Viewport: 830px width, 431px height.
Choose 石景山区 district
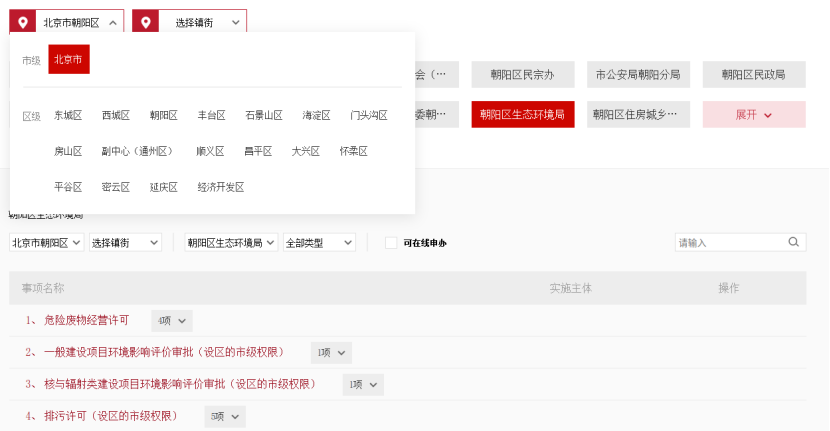(x=264, y=115)
